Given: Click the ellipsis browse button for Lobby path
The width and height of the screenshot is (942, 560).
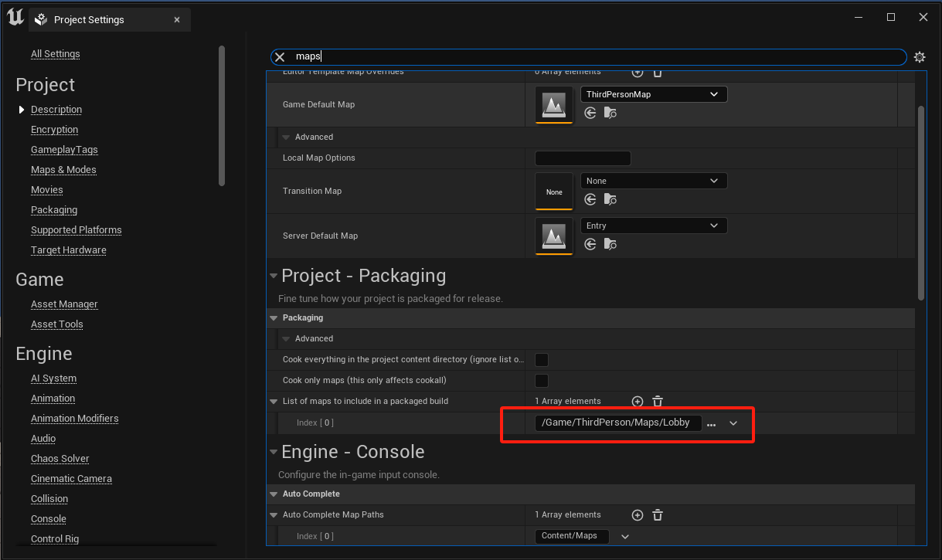Looking at the screenshot, I should [711, 424].
